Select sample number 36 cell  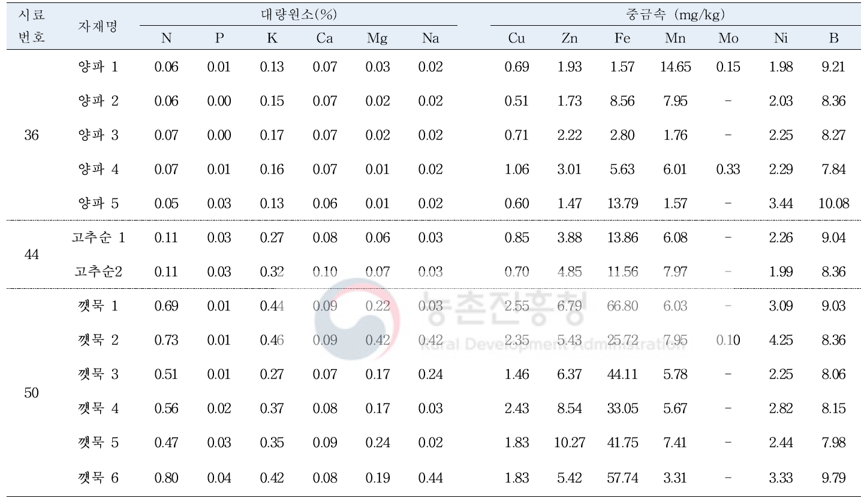click(31, 135)
